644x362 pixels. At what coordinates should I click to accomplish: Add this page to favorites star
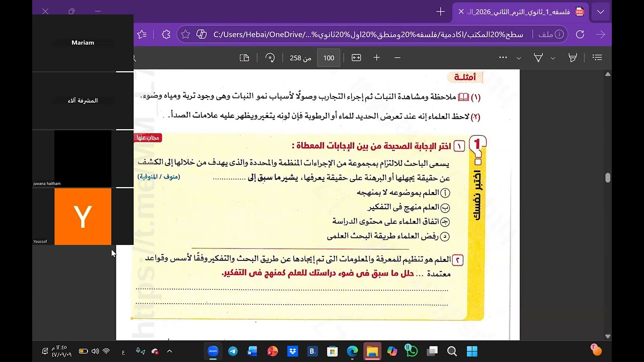pos(185,34)
